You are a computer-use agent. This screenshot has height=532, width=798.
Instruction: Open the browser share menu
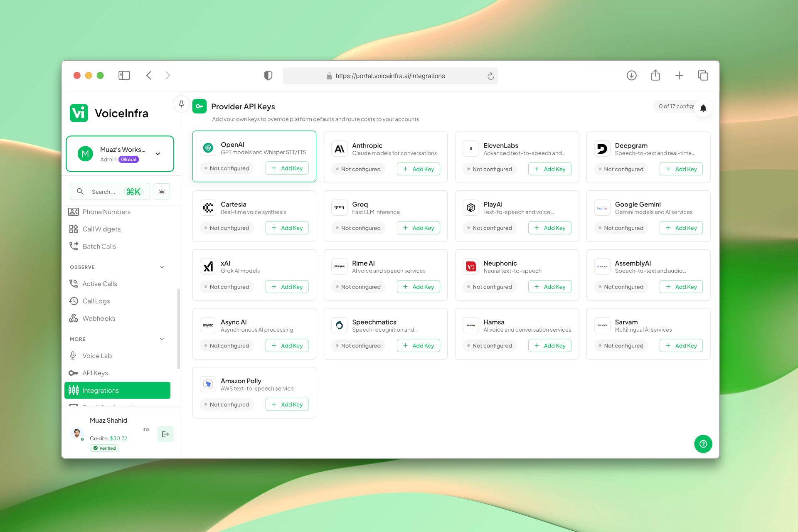coord(655,75)
